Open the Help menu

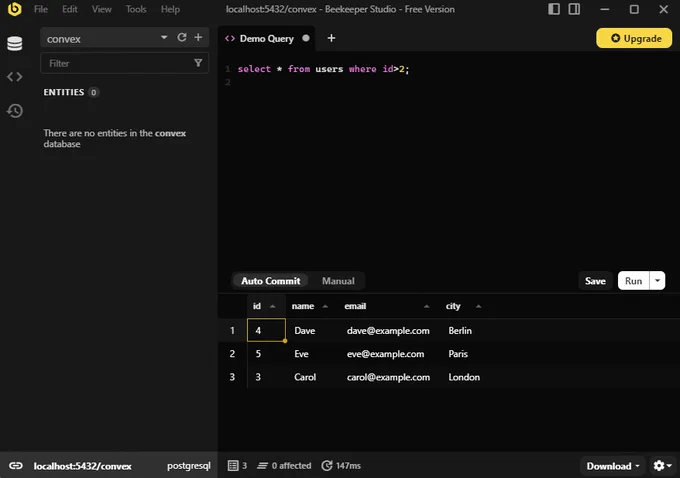click(x=170, y=9)
